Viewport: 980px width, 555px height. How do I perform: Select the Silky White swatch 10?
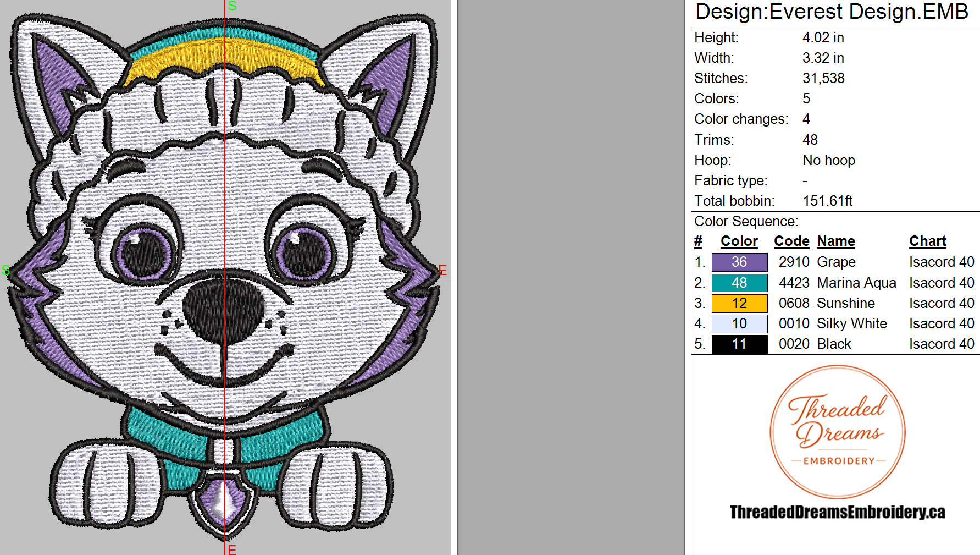click(x=739, y=323)
